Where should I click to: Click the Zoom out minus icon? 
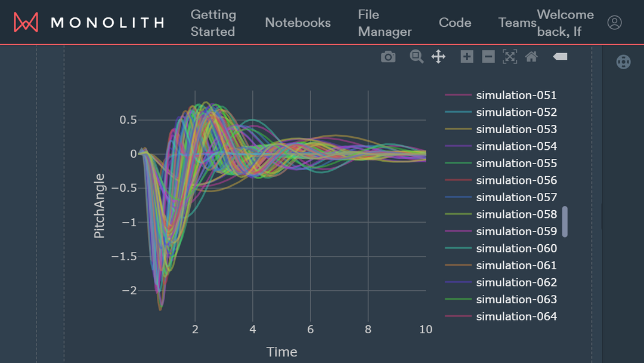pyautogui.click(x=488, y=57)
